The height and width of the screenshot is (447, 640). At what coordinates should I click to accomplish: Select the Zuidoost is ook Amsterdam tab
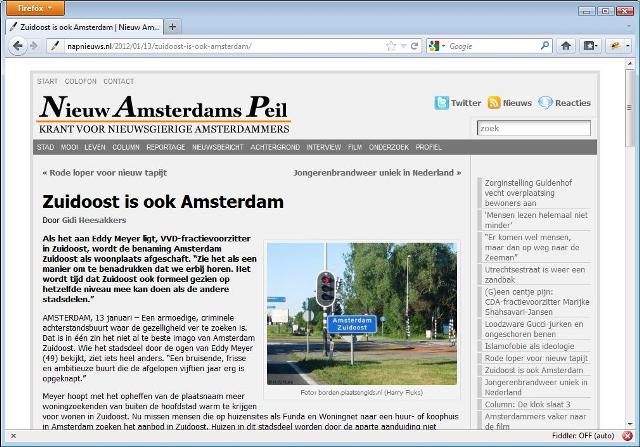[x=84, y=27]
